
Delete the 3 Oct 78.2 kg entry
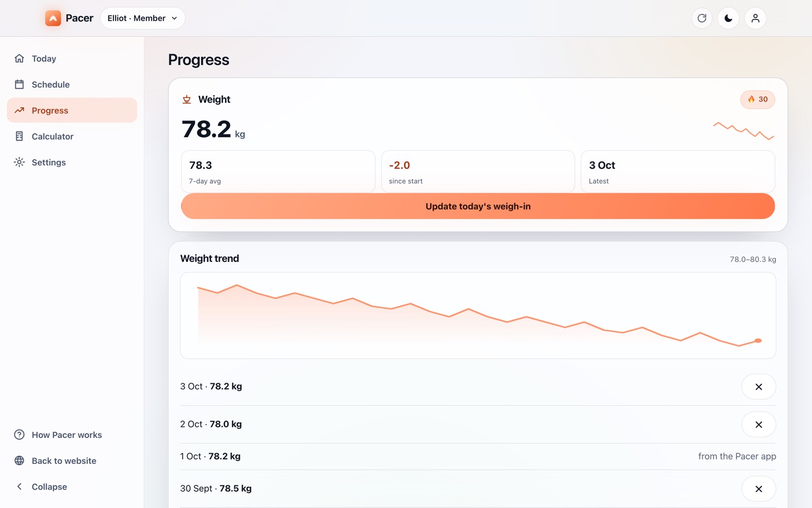(758, 387)
